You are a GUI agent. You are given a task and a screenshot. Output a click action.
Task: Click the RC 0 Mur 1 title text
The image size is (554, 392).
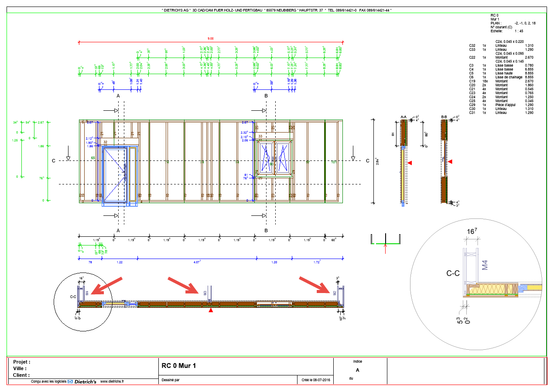179,366
